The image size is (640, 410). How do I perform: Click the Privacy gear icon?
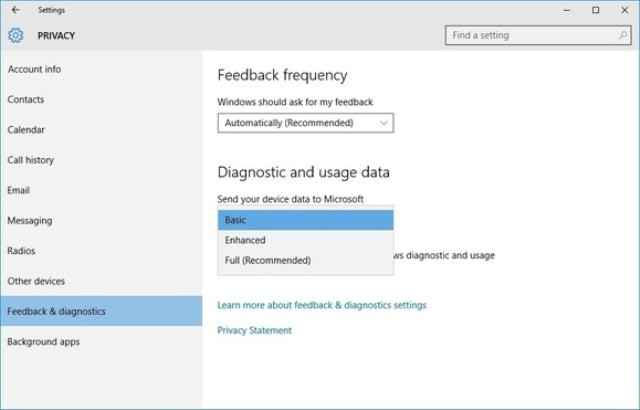pyautogui.click(x=15, y=36)
